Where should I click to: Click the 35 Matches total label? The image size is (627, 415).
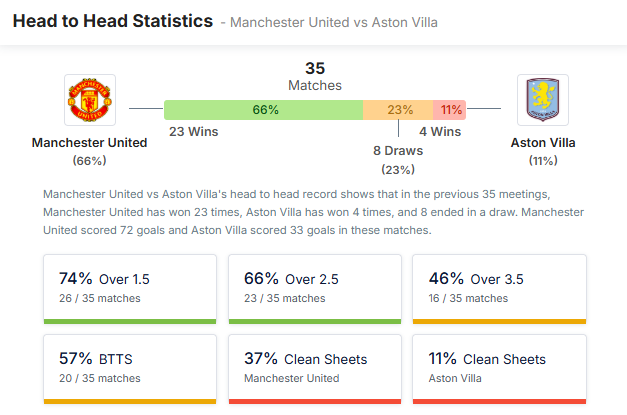(x=315, y=77)
